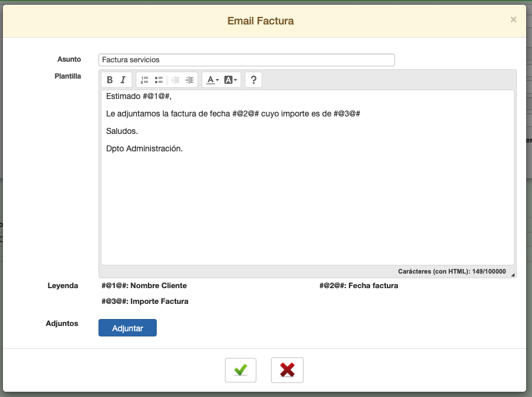
Task: Close the Email Factura dialog
Action: 513,20
